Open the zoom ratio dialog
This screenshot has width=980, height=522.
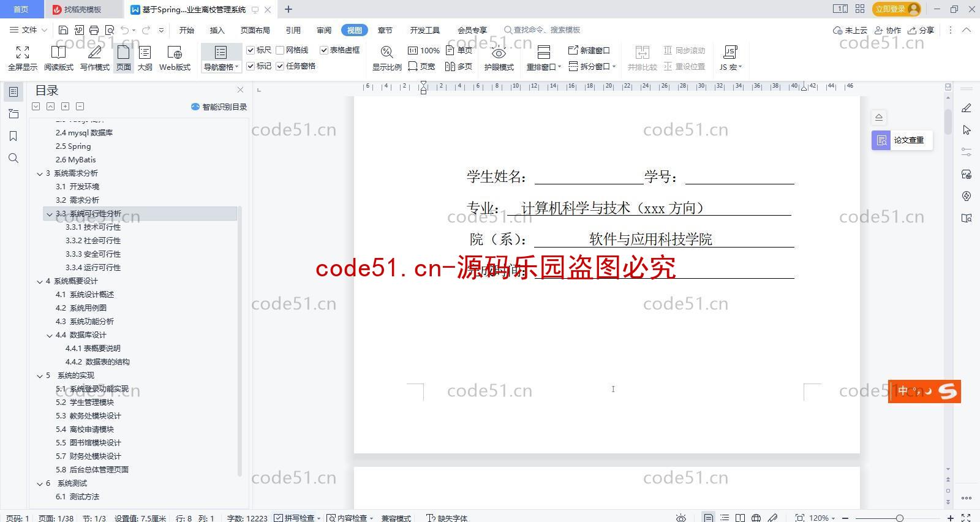click(386, 58)
